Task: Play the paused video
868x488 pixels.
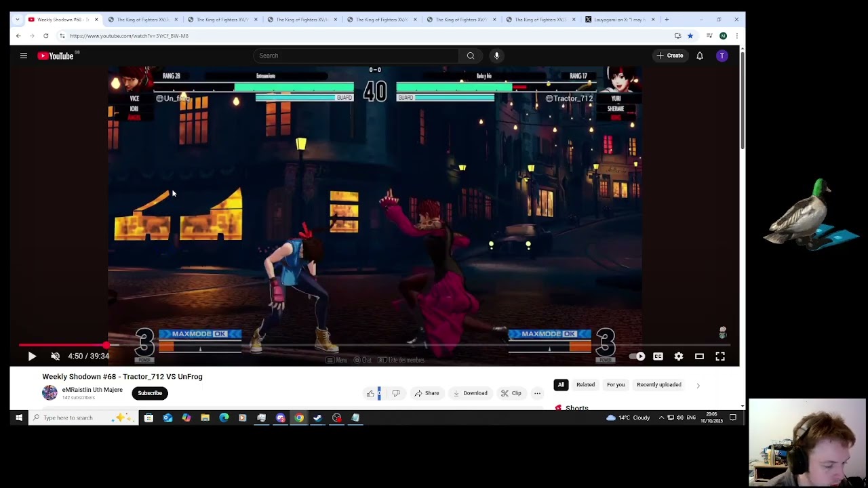Action: coord(32,356)
